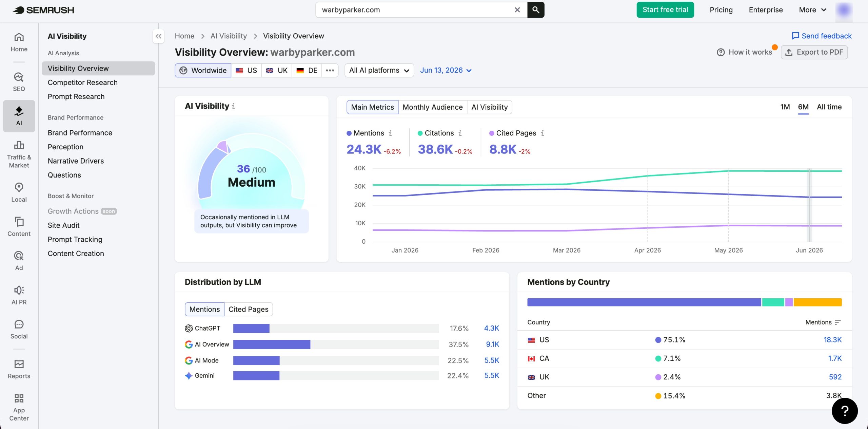The height and width of the screenshot is (429, 868).
Task: Open the Social sidebar icon
Action: (x=19, y=330)
